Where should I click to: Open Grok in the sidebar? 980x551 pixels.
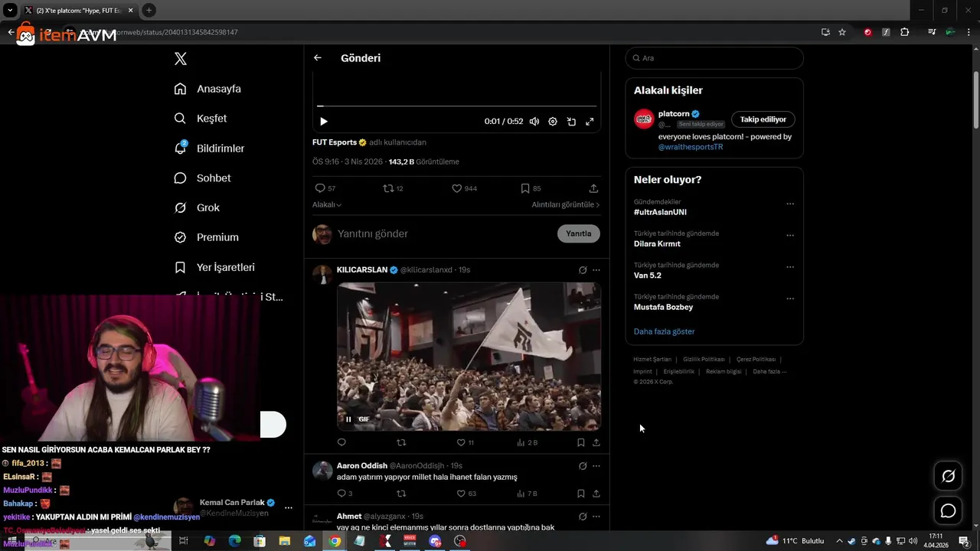(x=197, y=207)
